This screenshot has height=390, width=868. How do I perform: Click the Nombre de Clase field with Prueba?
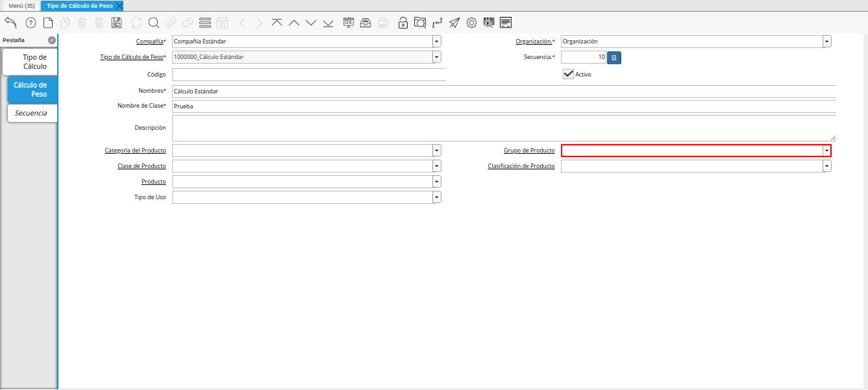tap(504, 106)
